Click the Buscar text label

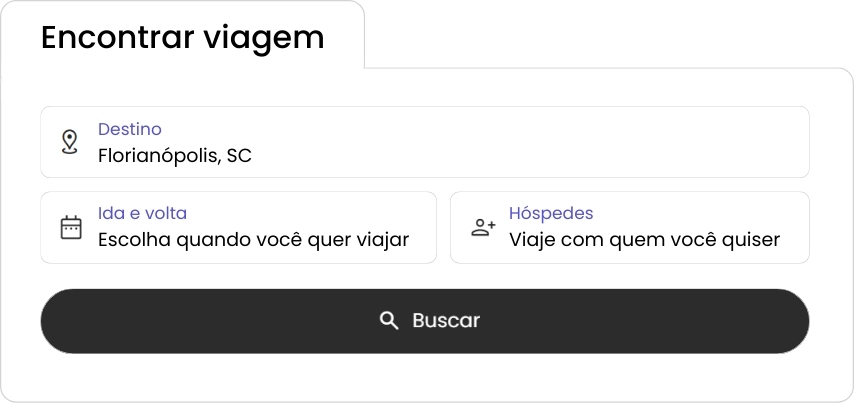tap(446, 321)
